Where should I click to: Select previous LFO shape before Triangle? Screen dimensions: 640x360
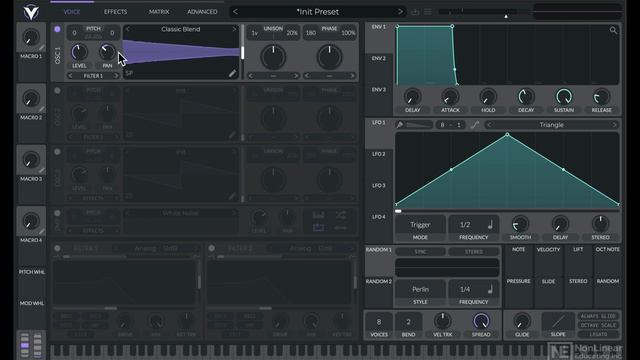click(489, 125)
